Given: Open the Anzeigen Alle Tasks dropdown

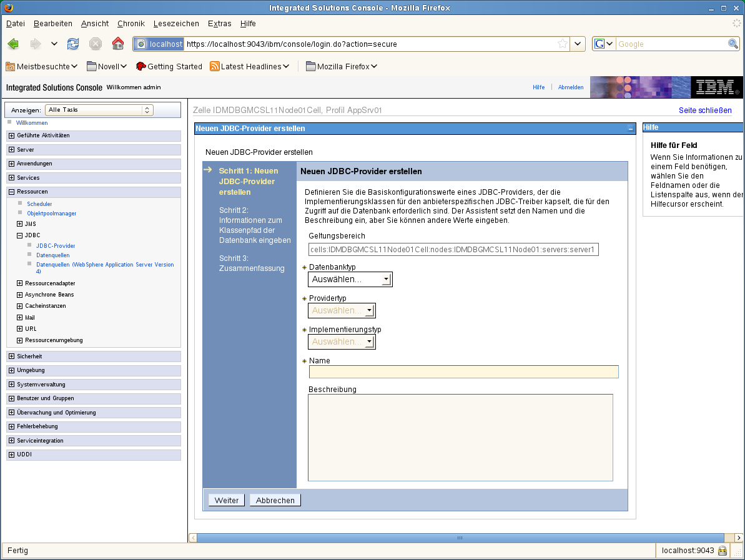Looking at the screenshot, I should pyautogui.click(x=99, y=110).
